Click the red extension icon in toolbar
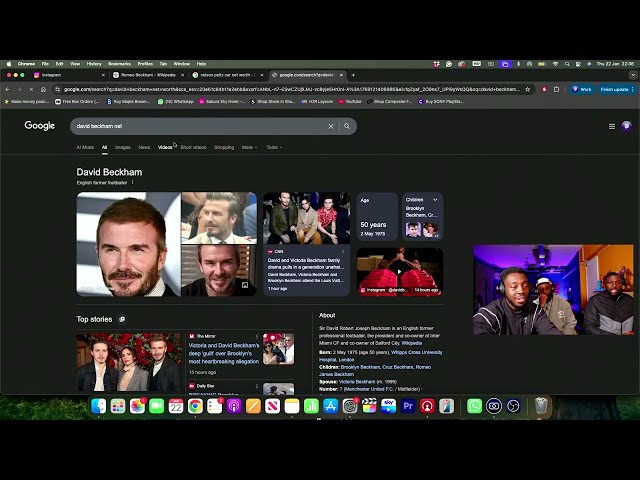This screenshot has width=640, height=480. (x=544, y=89)
